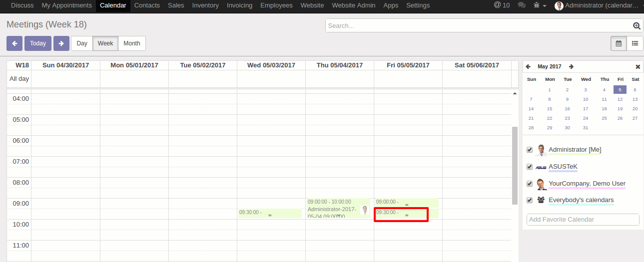
Task: Open the Website menu
Action: tap(312, 5)
